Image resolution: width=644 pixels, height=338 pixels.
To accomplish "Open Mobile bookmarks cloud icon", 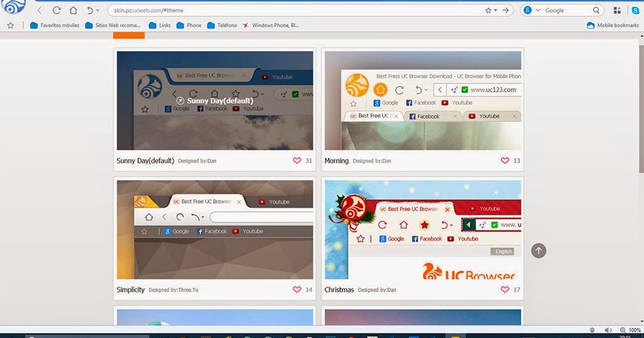I will coord(591,25).
